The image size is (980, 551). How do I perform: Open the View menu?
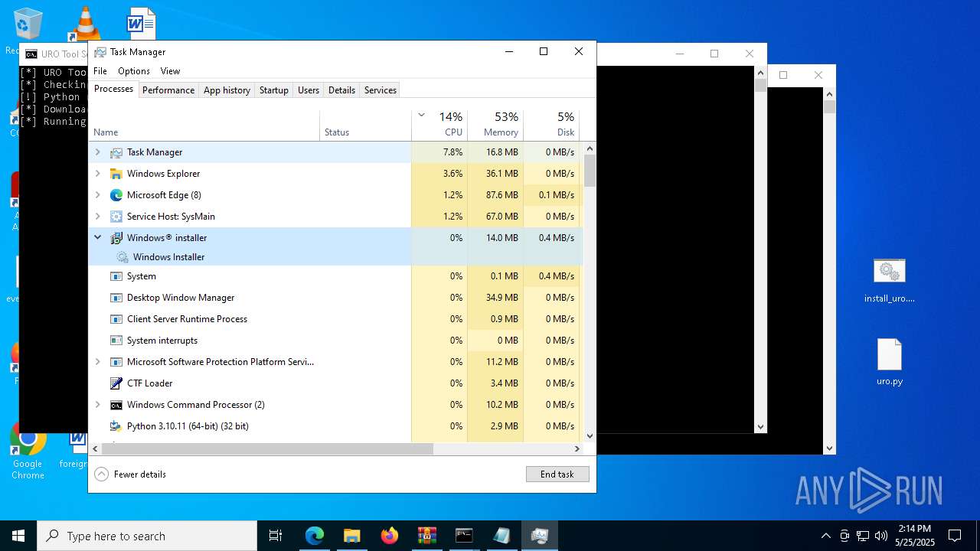170,71
